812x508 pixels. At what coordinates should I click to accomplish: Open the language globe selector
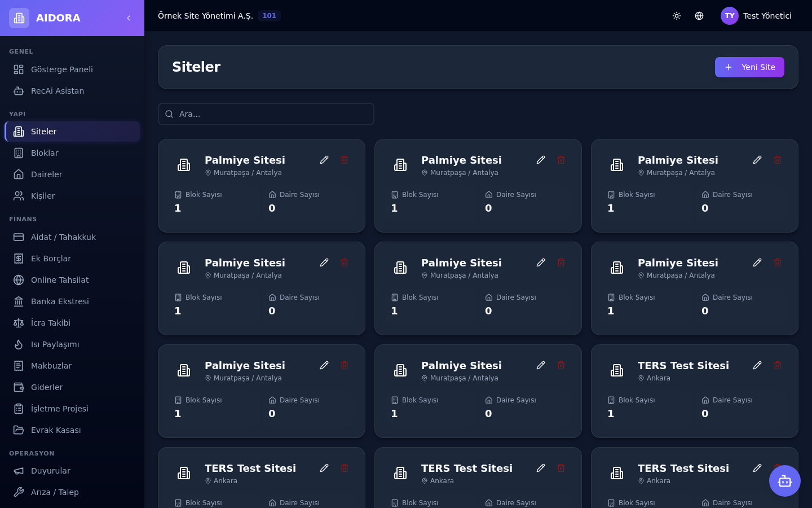[699, 16]
